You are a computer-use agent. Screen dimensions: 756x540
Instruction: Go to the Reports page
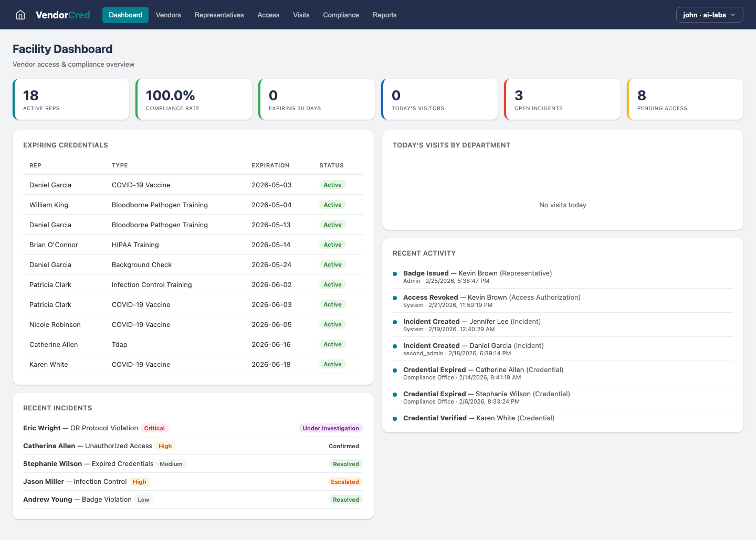[x=384, y=15]
